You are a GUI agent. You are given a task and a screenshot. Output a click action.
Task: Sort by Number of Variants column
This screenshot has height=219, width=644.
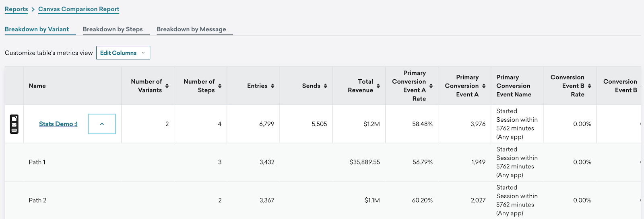pos(167,86)
